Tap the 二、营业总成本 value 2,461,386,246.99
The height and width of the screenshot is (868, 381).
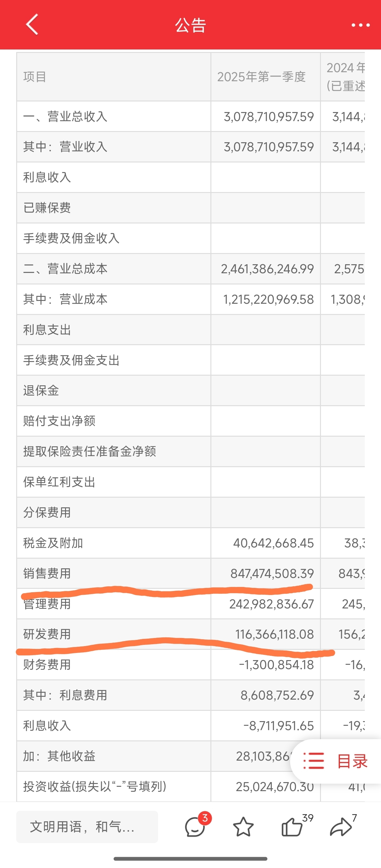267,269
